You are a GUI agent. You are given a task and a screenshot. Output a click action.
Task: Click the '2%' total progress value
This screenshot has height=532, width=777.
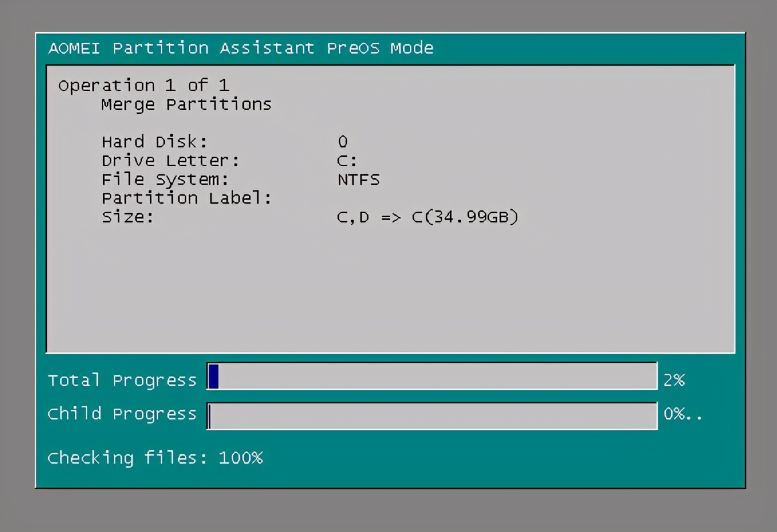(674, 381)
